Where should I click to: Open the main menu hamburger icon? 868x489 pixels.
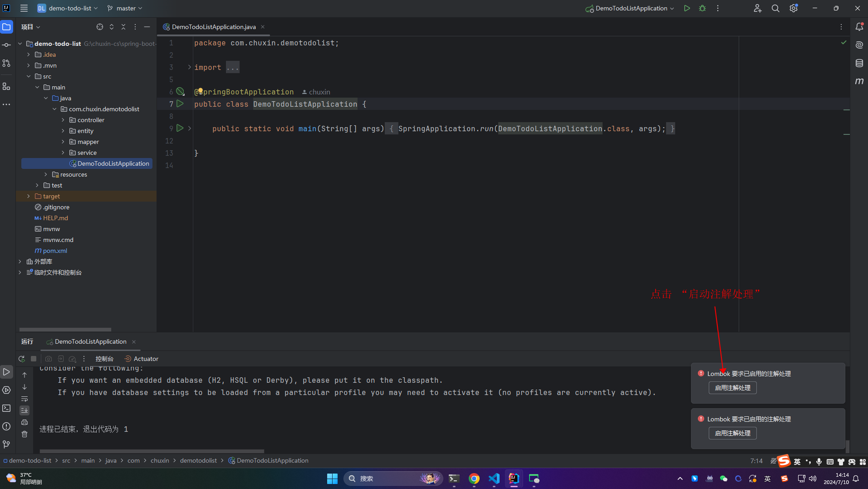[24, 8]
